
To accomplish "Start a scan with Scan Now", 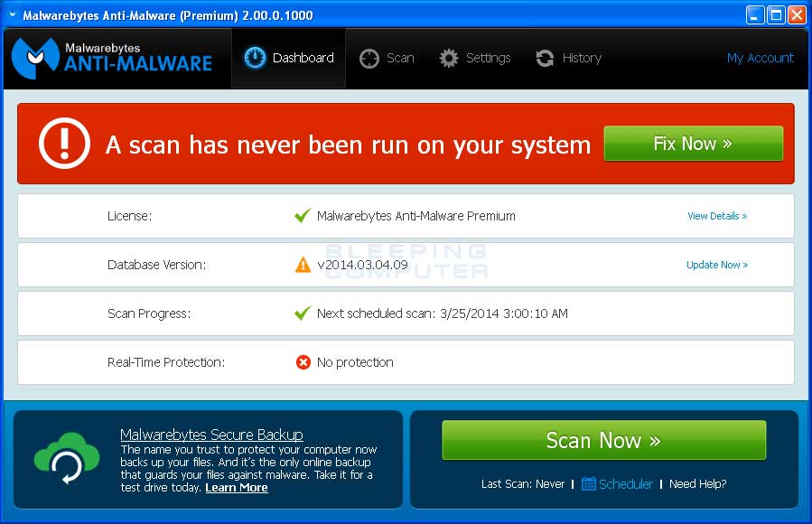I will tap(604, 440).
